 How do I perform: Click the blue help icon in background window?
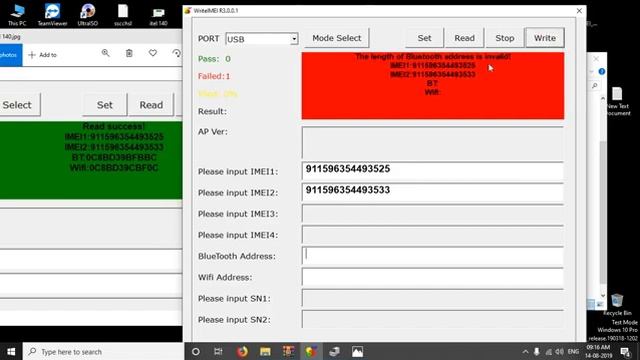coord(602,71)
